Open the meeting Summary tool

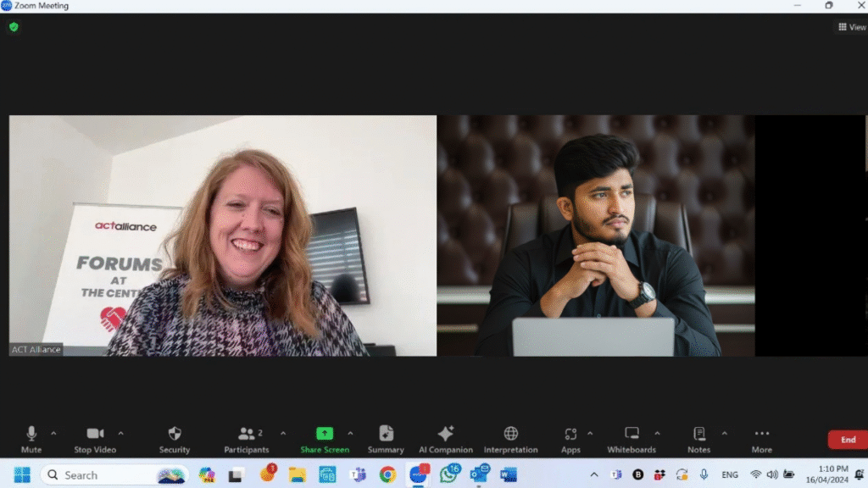386,437
